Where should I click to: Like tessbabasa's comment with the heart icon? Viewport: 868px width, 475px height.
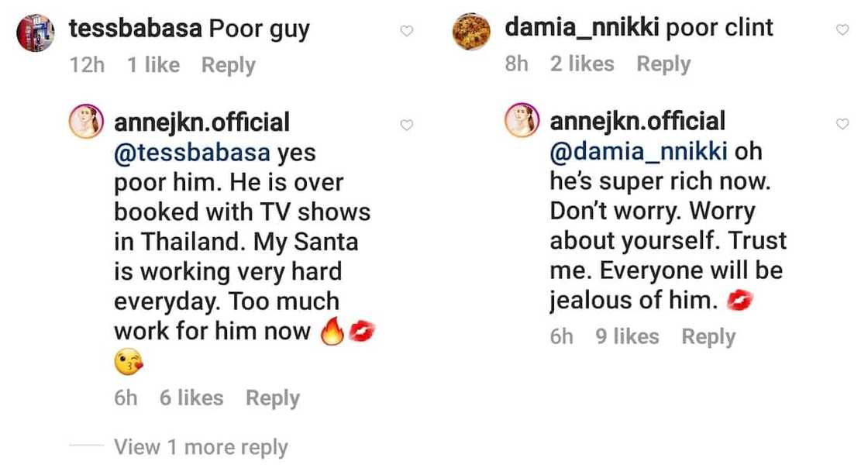406,29
